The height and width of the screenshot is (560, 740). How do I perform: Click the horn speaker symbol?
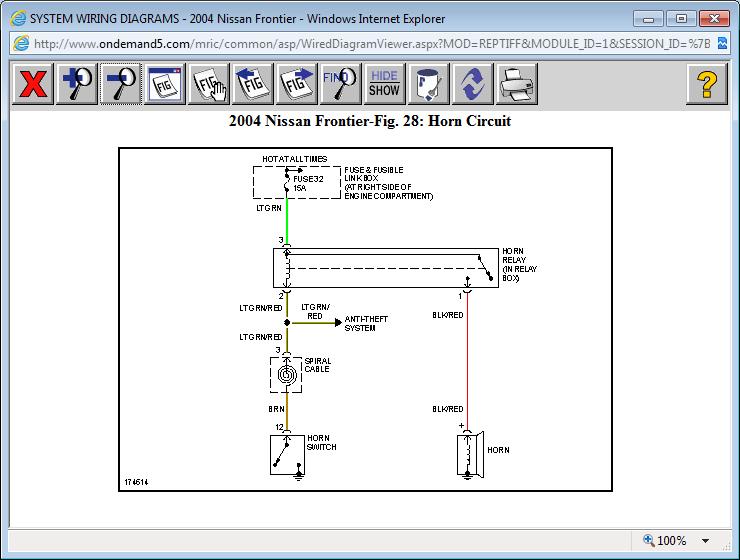[470, 455]
